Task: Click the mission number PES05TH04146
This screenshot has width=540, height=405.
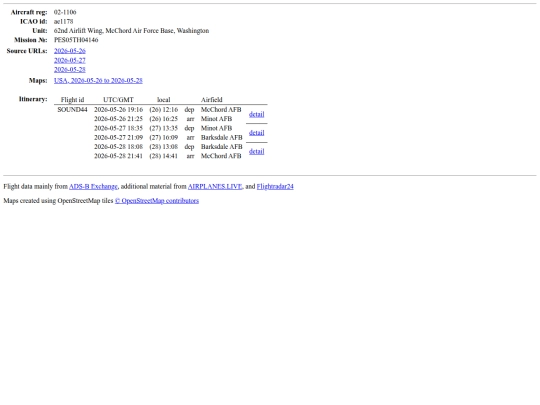Action: click(x=76, y=40)
